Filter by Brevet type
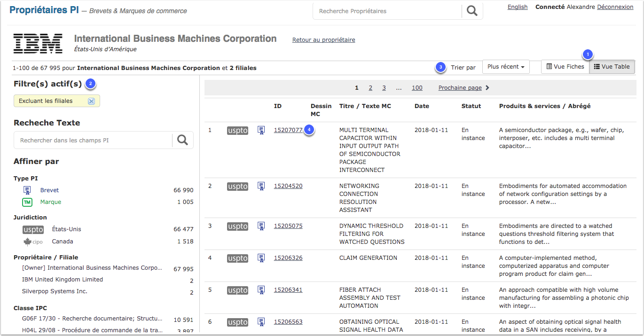 click(49, 190)
